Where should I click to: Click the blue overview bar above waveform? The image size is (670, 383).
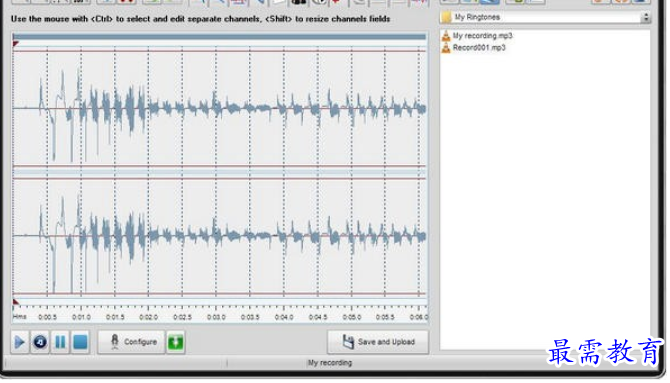(220, 37)
